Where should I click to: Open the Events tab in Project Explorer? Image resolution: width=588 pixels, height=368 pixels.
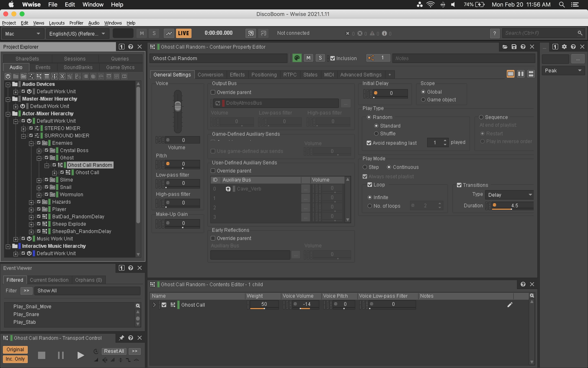click(43, 67)
